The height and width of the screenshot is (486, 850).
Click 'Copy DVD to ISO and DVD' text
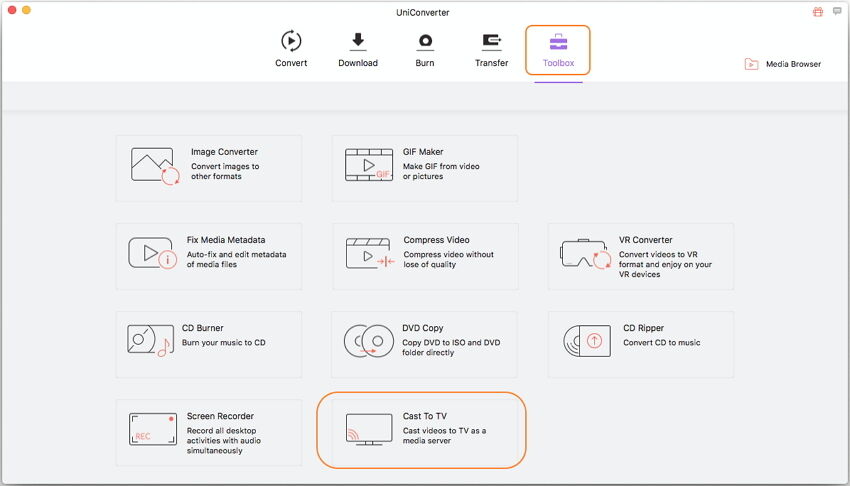tap(451, 347)
